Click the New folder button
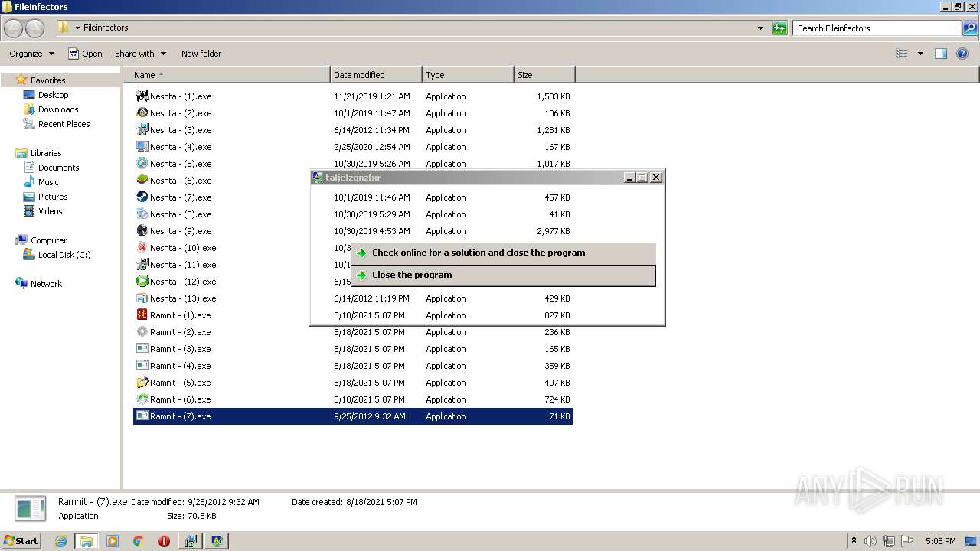Viewport: 980px width, 551px height. 201,54
